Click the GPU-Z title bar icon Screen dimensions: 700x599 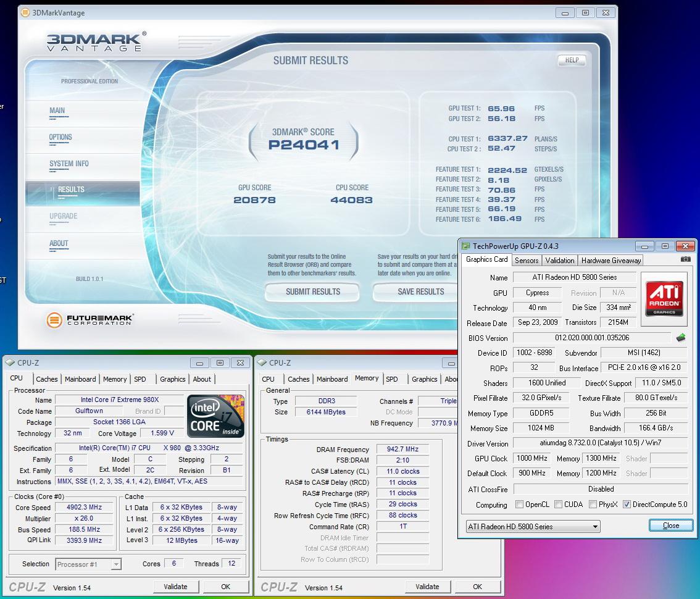[465, 246]
